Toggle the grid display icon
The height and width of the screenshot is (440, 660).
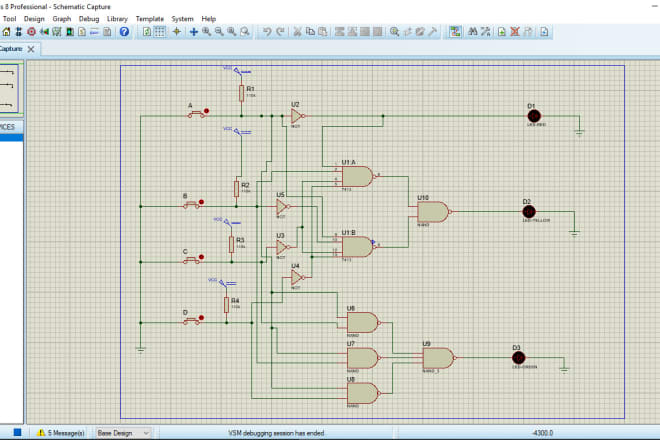pos(160,32)
